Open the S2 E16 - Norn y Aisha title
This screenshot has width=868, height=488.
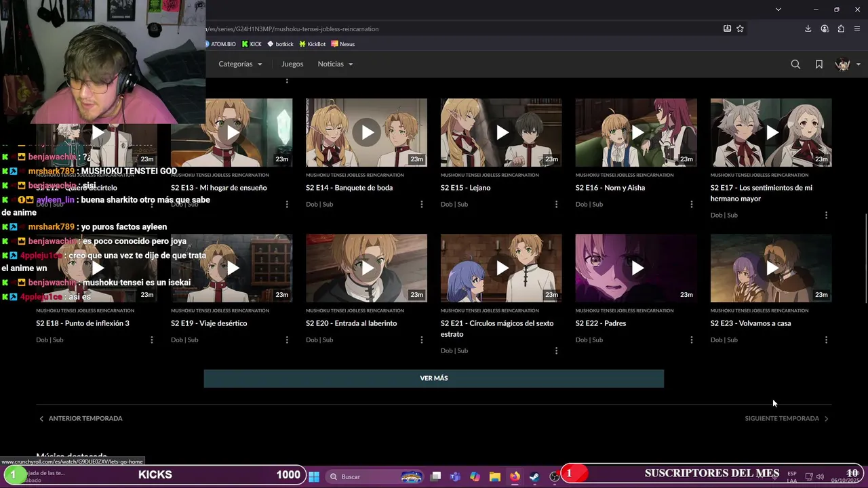tap(610, 188)
